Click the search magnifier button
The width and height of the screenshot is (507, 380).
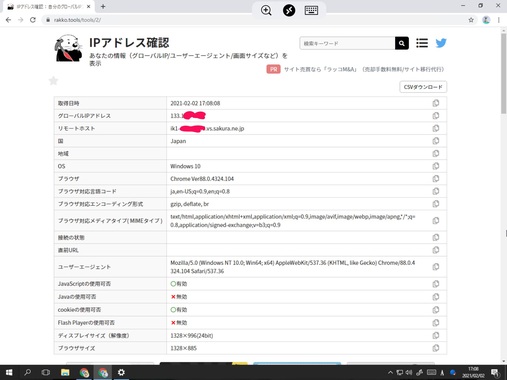pyautogui.click(x=402, y=43)
